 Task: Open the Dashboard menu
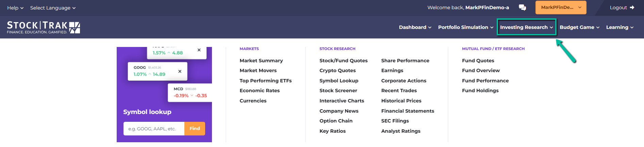415,27
